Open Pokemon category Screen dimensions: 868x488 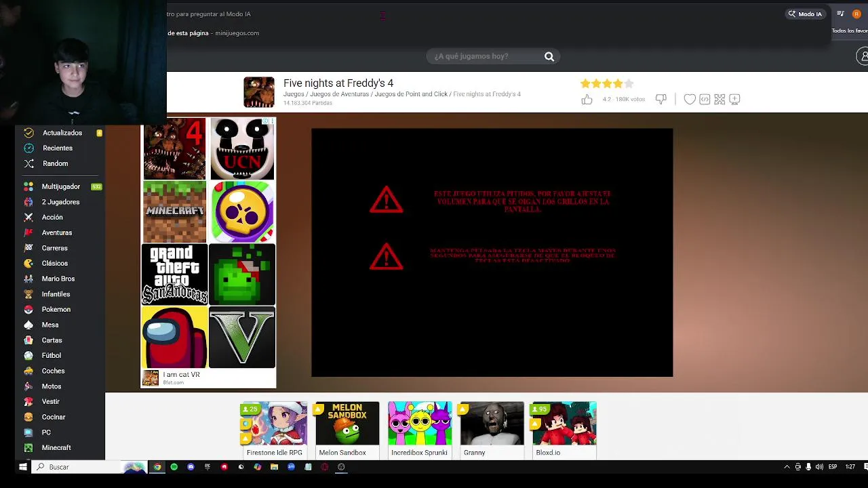(x=56, y=309)
